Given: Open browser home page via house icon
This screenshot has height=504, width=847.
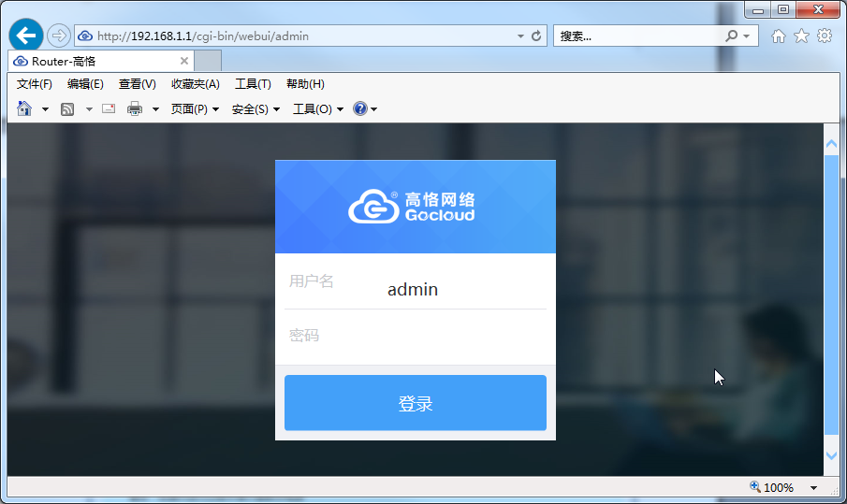Looking at the screenshot, I should tap(779, 36).
